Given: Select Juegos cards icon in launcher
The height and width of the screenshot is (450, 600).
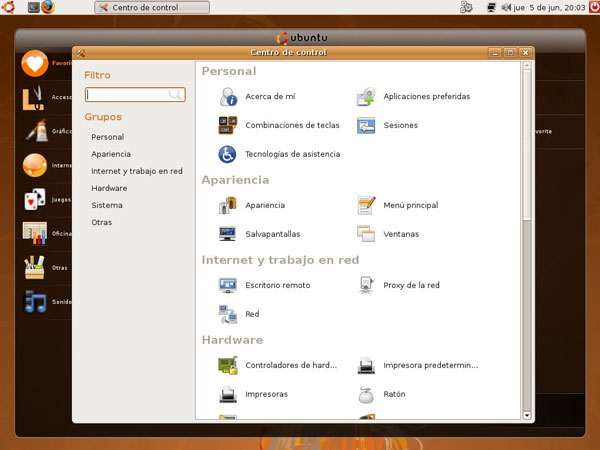Looking at the screenshot, I should click(35, 199).
